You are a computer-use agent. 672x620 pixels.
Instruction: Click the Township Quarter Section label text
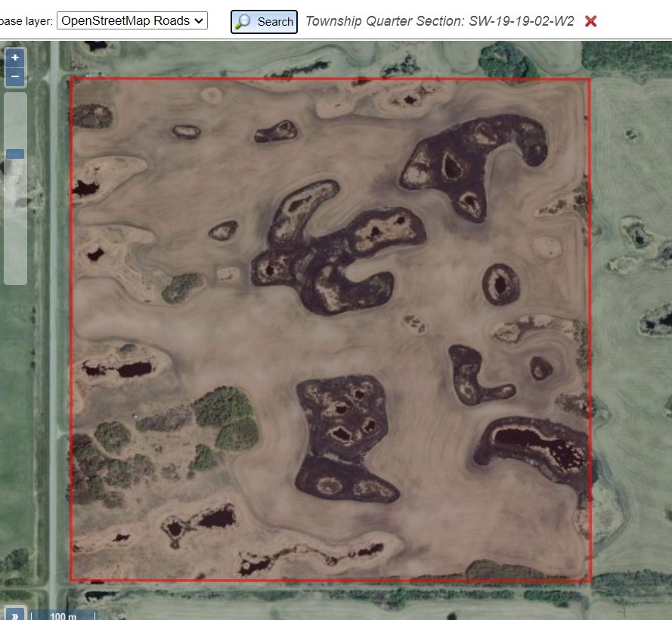tap(440, 21)
